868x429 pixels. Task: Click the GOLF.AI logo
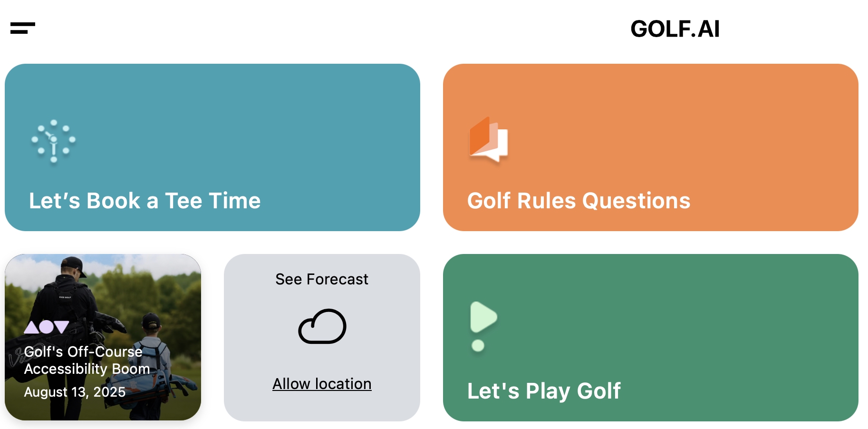pyautogui.click(x=675, y=29)
